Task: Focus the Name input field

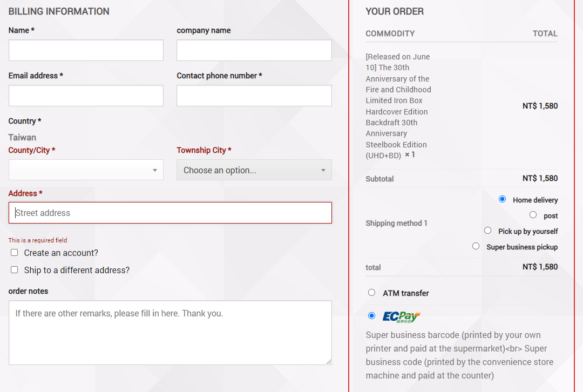Action: click(x=86, y=50)
